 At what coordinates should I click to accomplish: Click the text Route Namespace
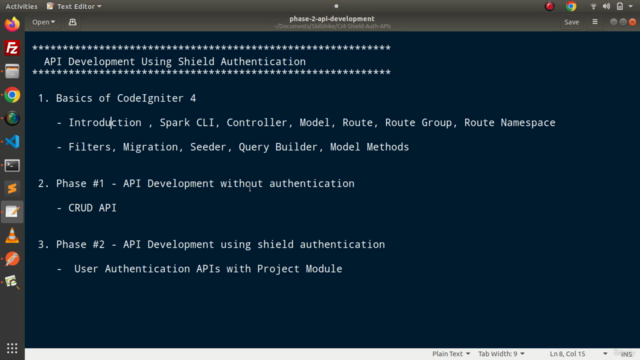click(x=509, y=123)
